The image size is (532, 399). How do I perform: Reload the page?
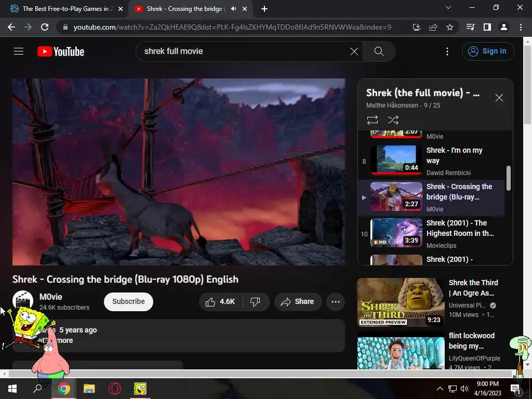45,27
